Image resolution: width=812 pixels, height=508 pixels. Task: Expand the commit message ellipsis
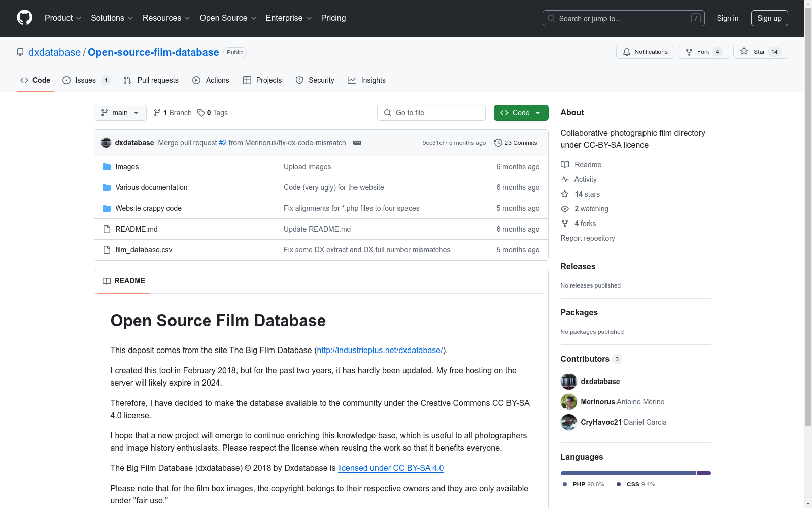tap(357, 143)
